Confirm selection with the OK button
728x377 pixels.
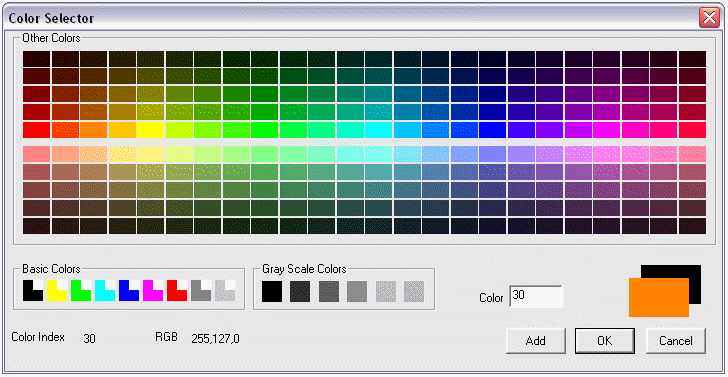[x=604, y=340]
